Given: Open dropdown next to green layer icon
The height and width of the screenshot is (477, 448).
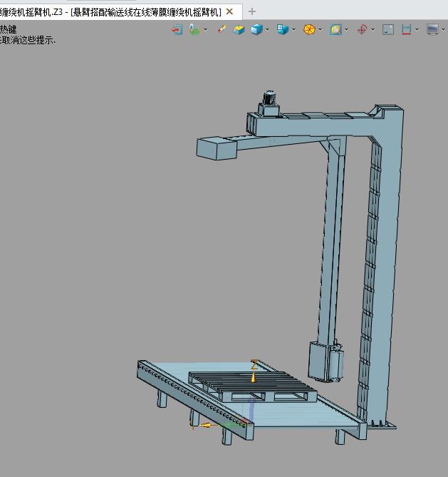Looking at the screenshot, I should [206, 30].
